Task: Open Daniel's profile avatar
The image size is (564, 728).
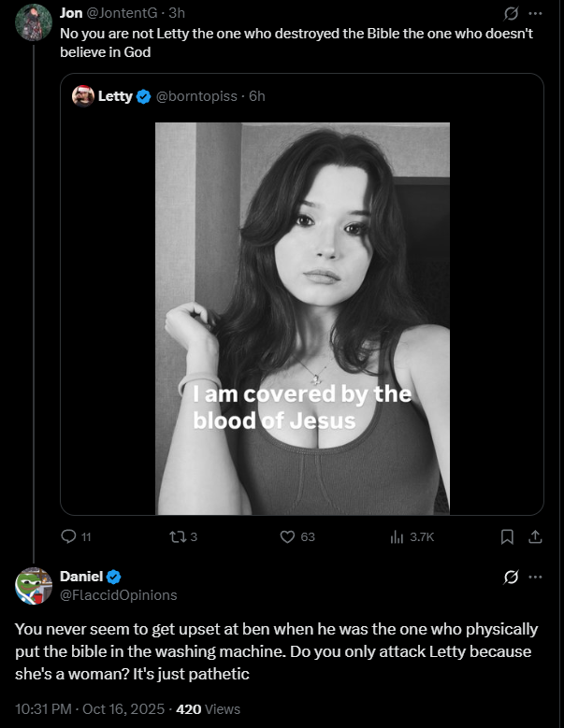Action: coord(34,585)
